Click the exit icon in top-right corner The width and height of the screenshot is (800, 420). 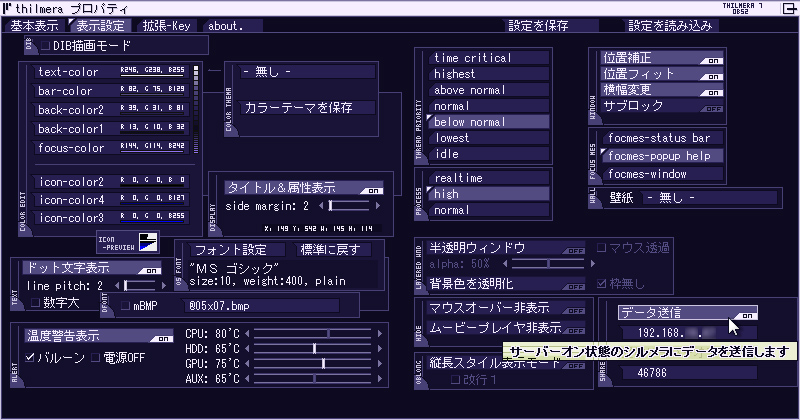[789, 8]
